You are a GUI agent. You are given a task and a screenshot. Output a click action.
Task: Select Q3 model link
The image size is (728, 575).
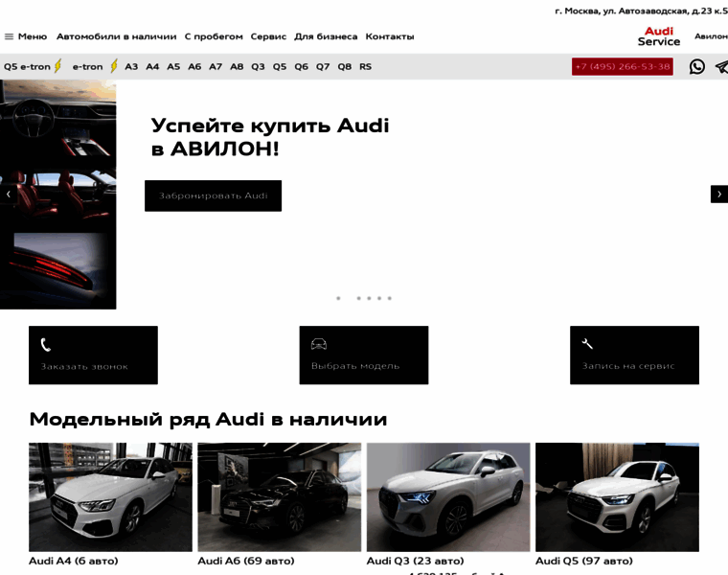[x=258, y=66]
